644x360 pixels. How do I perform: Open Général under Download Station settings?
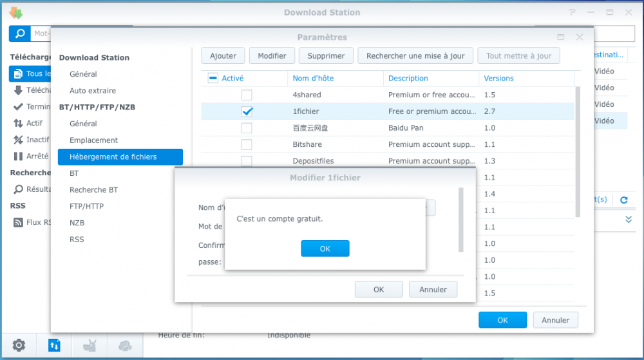(x=83, y=74)
